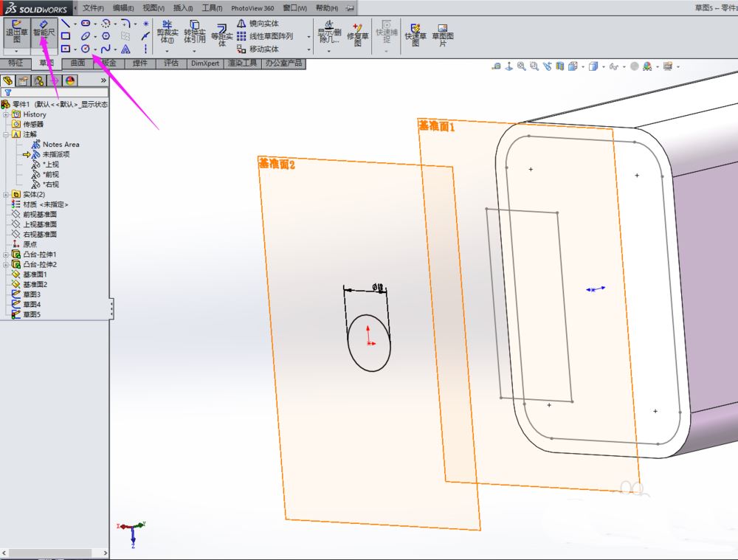Viewport: 738px width, 560px height.
Task: Select 草图5 in the feature tree
Action: [32, 314]
